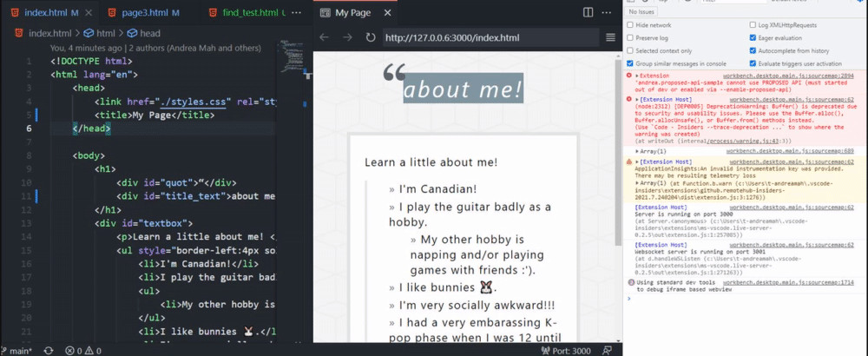Open editor More Actions beside find_test.html
This screenshot has width=868, height=356.
297,12
